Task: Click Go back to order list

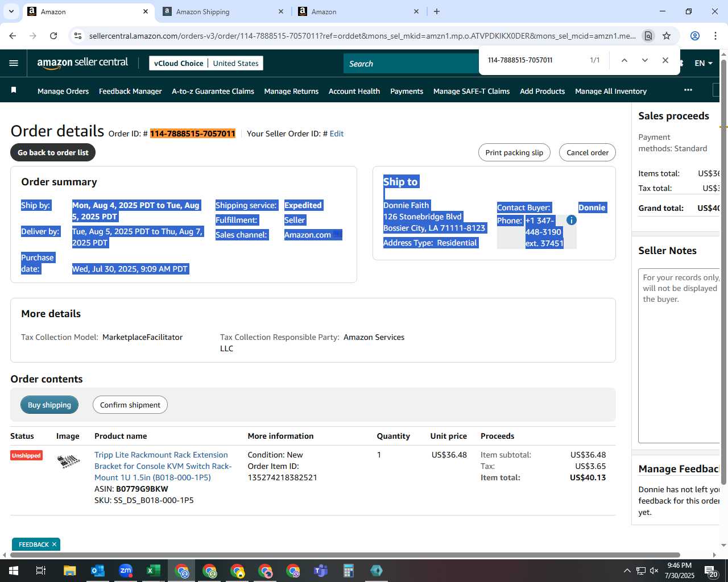Action: [x=53, y=152]
